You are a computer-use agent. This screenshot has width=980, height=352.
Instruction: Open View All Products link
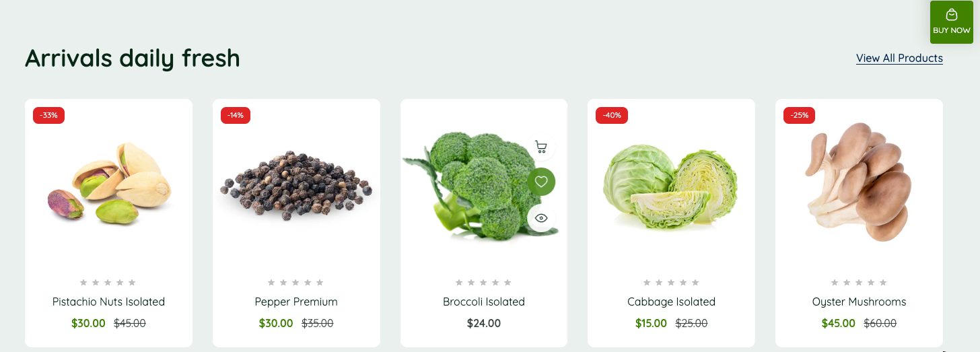click(899, 58)
